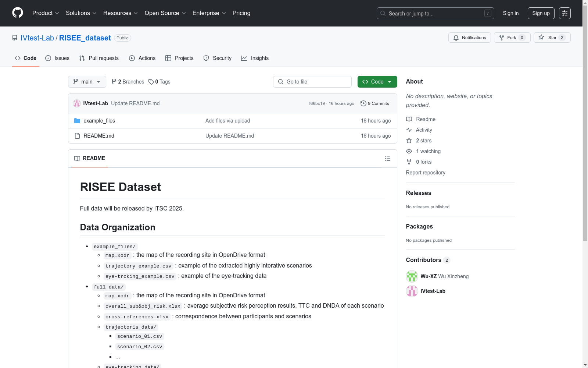Open the Releases heading link
The width and height of the screenshot is (588, 368).
point(419,193)
